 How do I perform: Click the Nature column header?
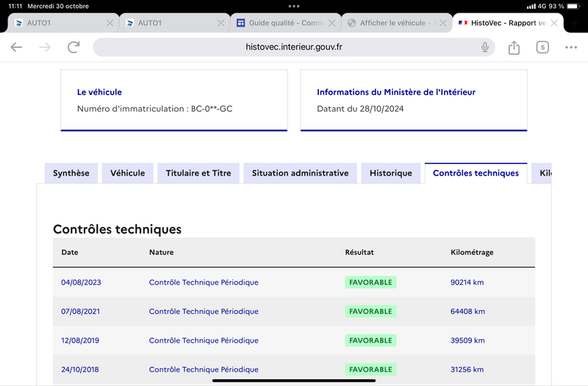coord(161,252)
